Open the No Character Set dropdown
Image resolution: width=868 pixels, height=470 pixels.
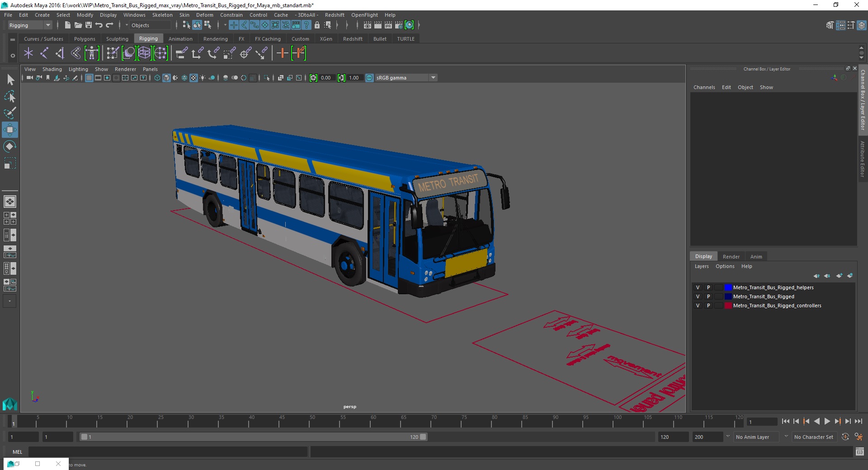(x=814, y=437)
